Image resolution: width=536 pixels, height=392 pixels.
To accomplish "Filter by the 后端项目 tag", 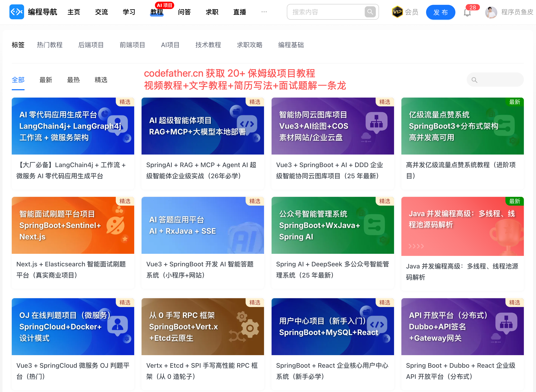I will tap(91, 45).
